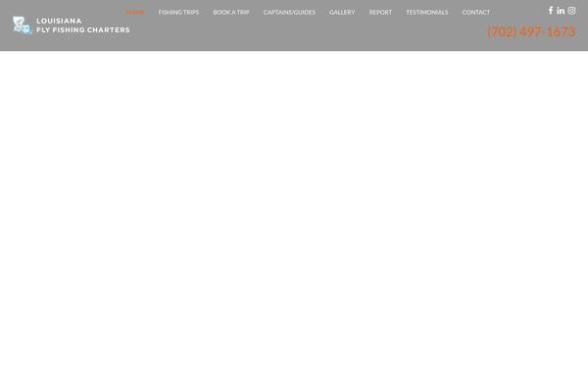Viewport: 588px width, 392px height.
Task: Open the Report menu item
Action: tap(380, 13)
